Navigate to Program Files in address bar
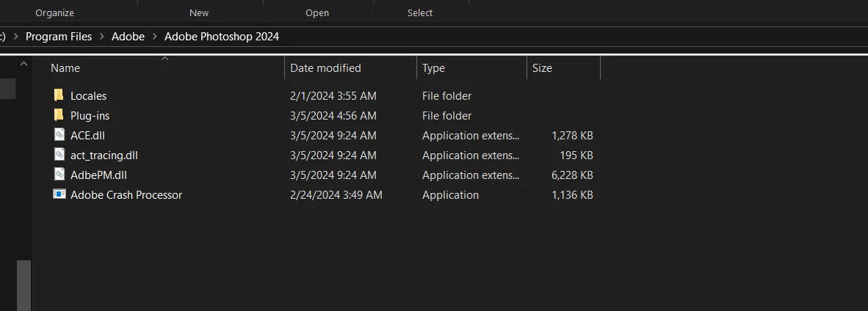The height and width of the screenshot is (311, 868). [59, 37]
